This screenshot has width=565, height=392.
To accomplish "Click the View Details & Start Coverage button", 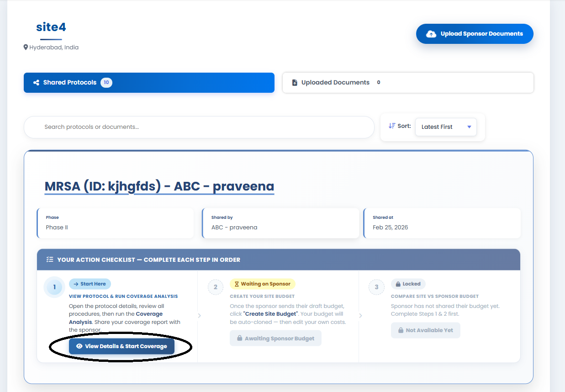I will click(x=121, y=346).
